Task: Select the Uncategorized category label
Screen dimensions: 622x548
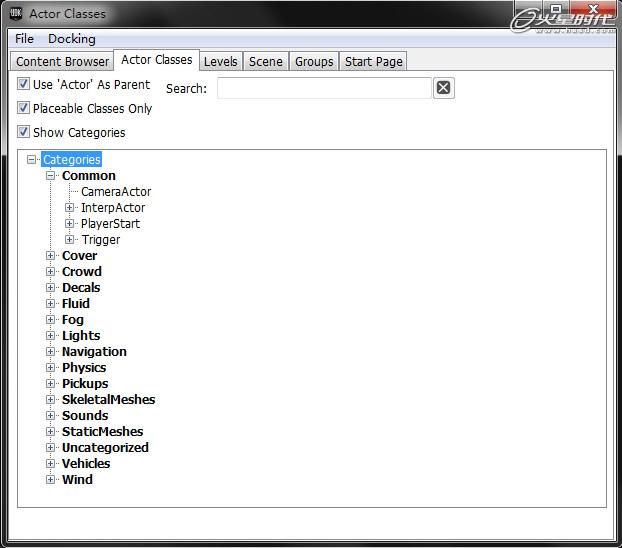Action: point(105,448)
